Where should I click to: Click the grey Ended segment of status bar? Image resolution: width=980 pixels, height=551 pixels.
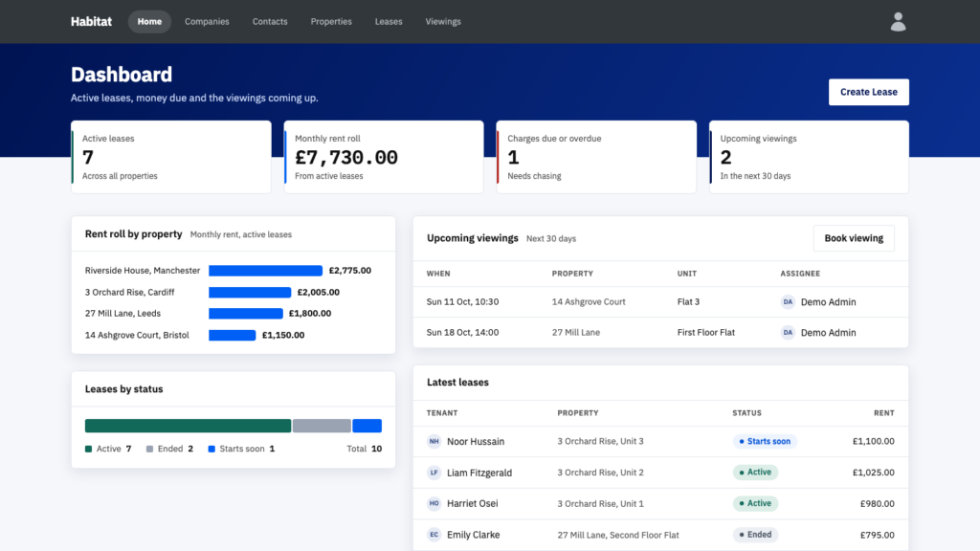point(322,426)
